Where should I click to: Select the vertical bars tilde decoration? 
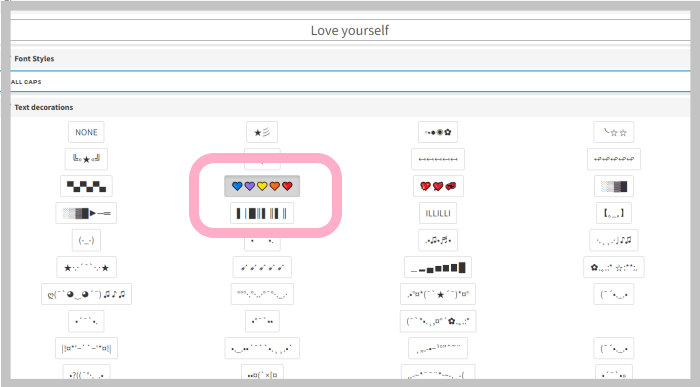pyautogui.click(x=86, y=348)
